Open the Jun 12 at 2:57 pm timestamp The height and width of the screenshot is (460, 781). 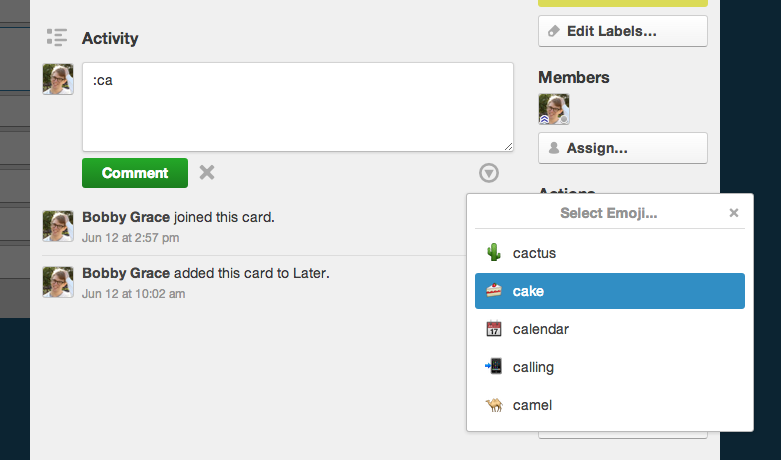coord(130,237)
